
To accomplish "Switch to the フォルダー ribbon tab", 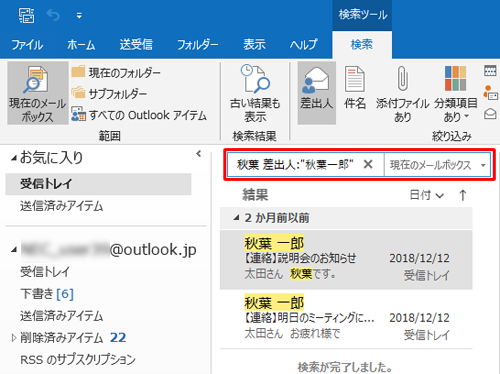I will tap(197, 45).
